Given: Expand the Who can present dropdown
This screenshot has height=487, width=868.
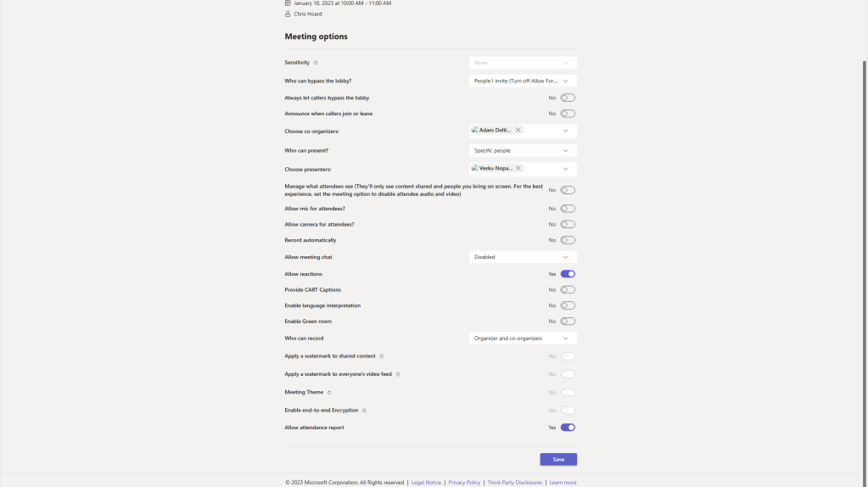Looking at the screenshot, I should tap(523, 150).
